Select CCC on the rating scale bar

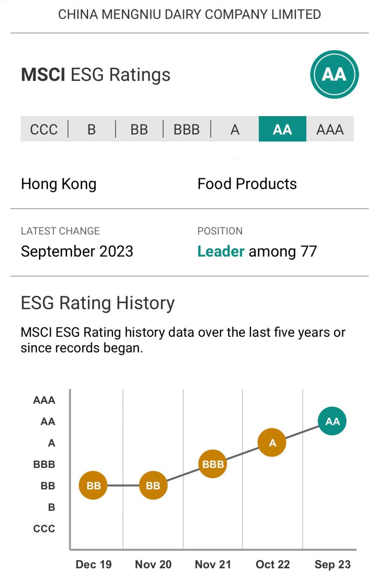tap(44, 129)
